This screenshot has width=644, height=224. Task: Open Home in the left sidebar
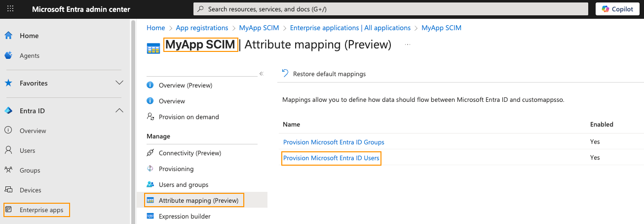point(29,36)
